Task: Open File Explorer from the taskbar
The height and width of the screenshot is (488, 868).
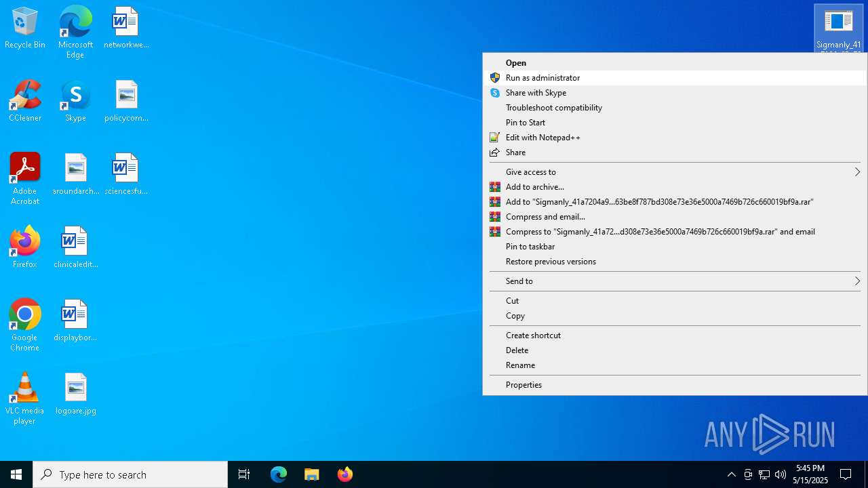Action: (312, 474)
